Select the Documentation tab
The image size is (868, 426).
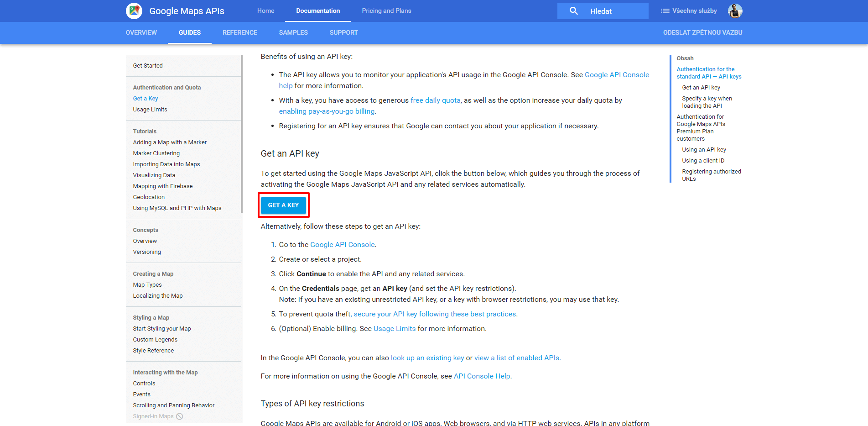click(318, 11)
